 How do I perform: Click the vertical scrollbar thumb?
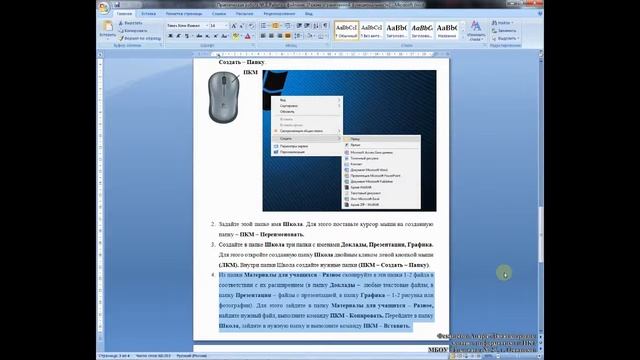tap(541, 233)
